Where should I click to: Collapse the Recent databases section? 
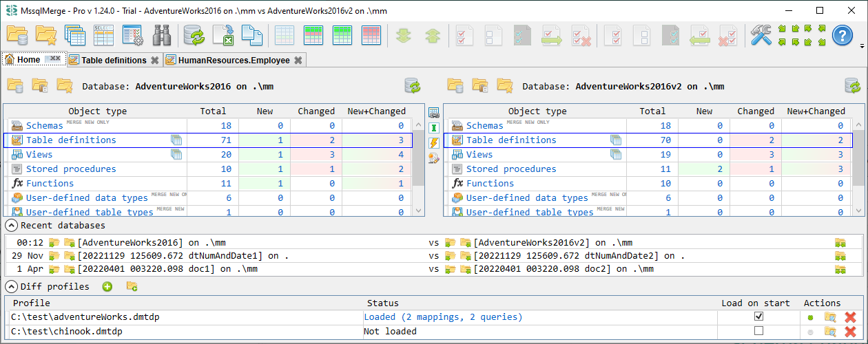pyautogui.click(x=11, y=225)
